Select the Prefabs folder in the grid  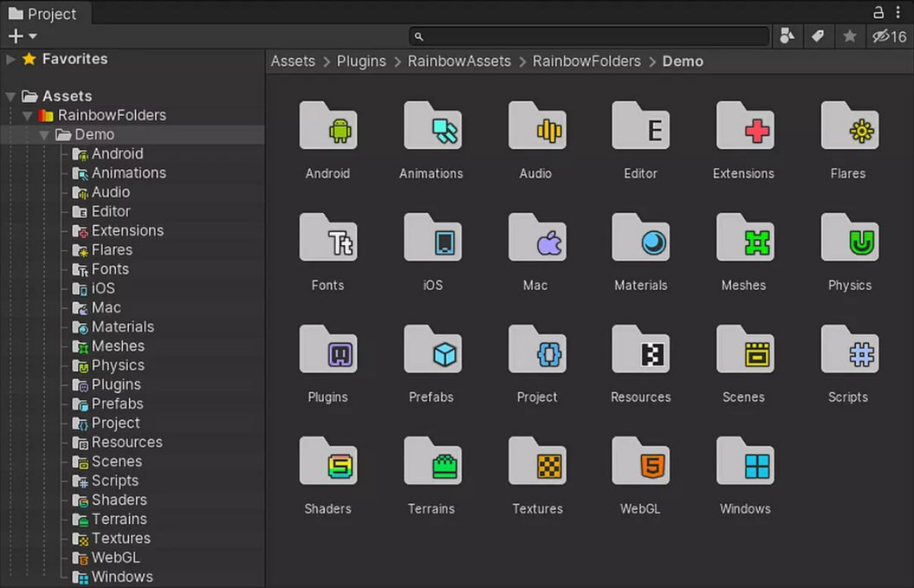pos(432,350)
